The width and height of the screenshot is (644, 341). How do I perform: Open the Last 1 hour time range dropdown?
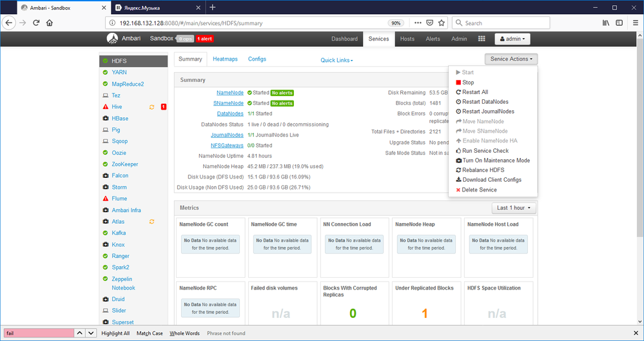(514, 208)
